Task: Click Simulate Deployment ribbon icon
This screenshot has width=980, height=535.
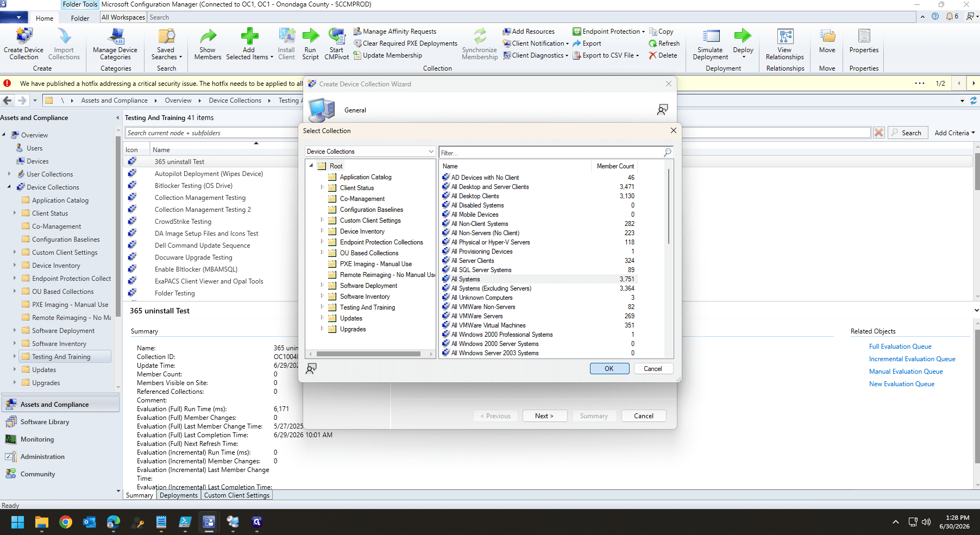Action: (x=711, y=43)
